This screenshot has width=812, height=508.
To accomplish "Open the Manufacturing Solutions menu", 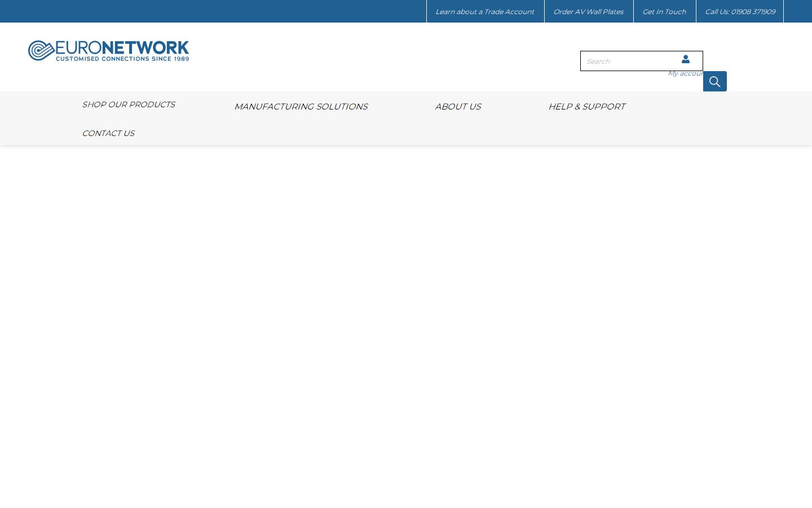I will pyautogui.click(x=301, y=106).
